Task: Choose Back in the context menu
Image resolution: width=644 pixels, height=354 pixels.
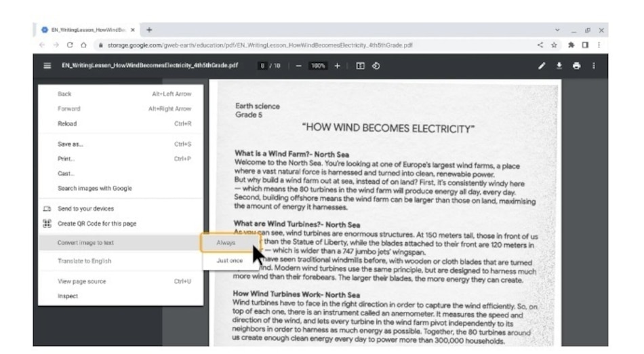Action: tap(121, 94)
